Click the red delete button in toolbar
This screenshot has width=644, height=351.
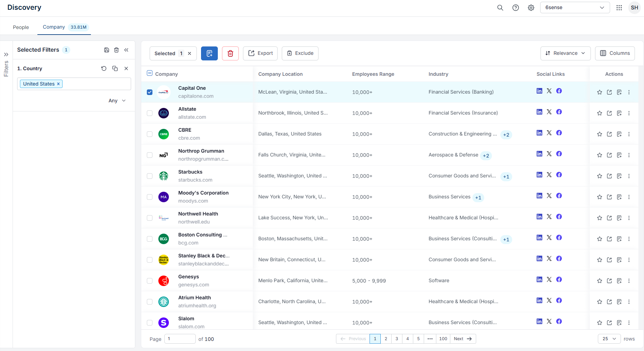click(230, 53)
